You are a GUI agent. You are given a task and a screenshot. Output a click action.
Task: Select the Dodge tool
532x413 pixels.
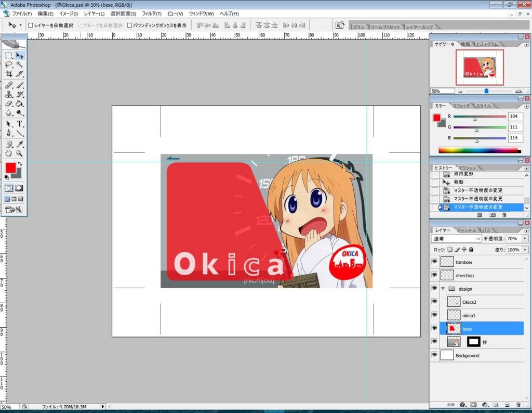point(20,113)
